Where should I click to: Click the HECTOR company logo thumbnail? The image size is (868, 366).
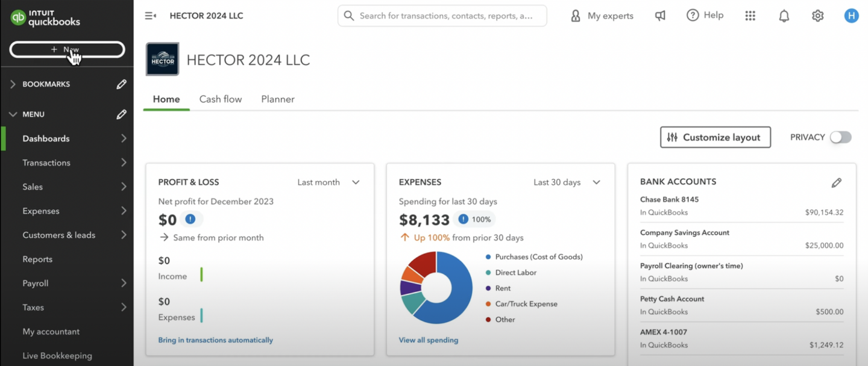pyautogui.click(x=163, y=59)
